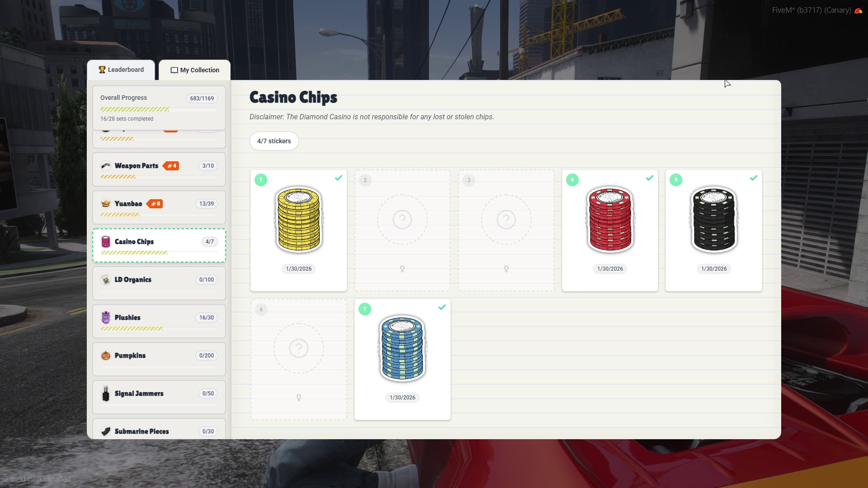The width and height of the screenshot is (868, 488).
Task: Click green checkmark on sticker card 4
Action: tap(650, 178)
